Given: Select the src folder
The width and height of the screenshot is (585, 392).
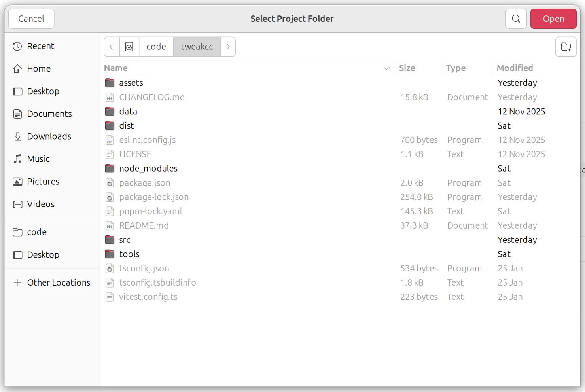Looking at the screenshot, I should click(124, 240).
